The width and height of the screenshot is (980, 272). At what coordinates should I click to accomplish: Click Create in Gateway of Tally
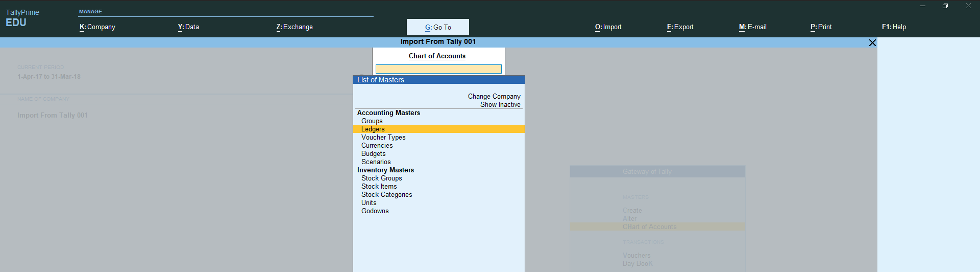(x=632, y=211)
